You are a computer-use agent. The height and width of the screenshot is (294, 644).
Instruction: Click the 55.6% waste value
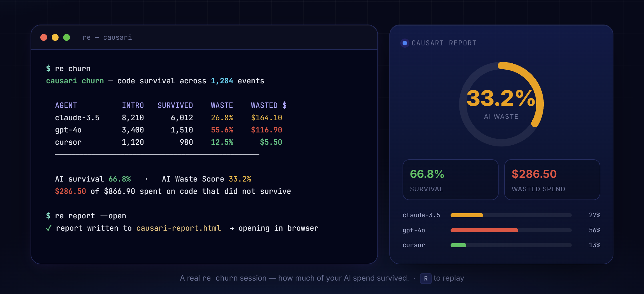point(222,130)
